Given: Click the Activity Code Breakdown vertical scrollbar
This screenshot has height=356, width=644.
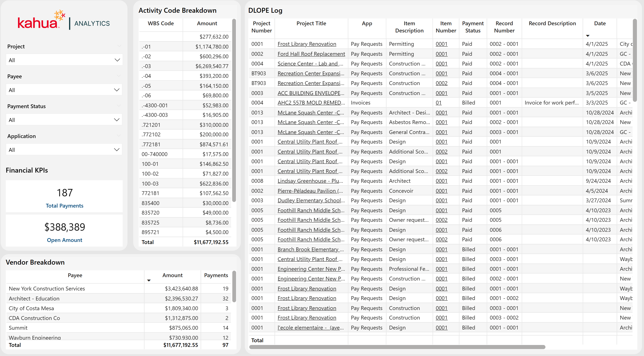Looking at the screenshot, I should (x=234, y=110).
